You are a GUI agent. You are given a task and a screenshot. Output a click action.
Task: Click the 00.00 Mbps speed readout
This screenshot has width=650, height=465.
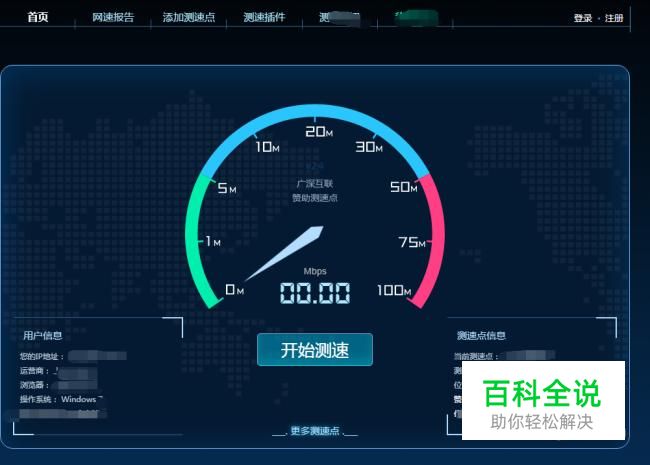[315, 293]
